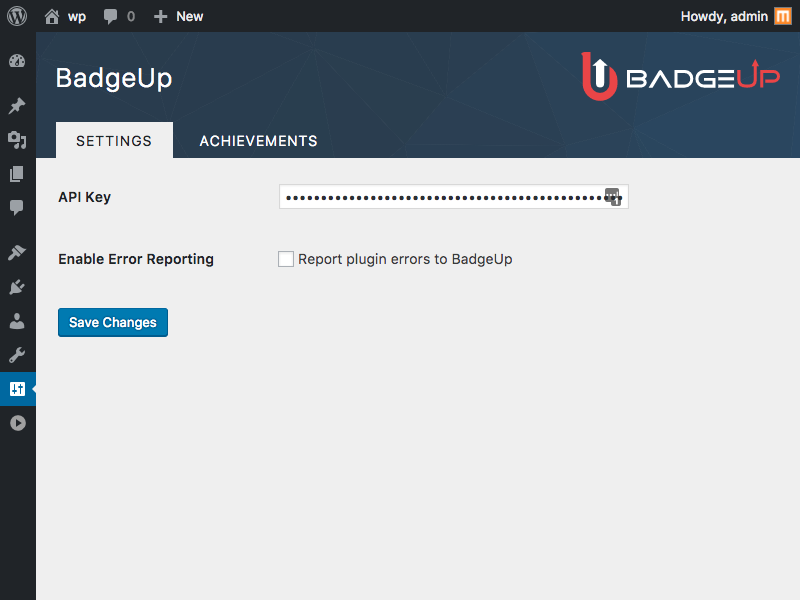Open the Tools wrench sidebar icon

tap(17, 355)
